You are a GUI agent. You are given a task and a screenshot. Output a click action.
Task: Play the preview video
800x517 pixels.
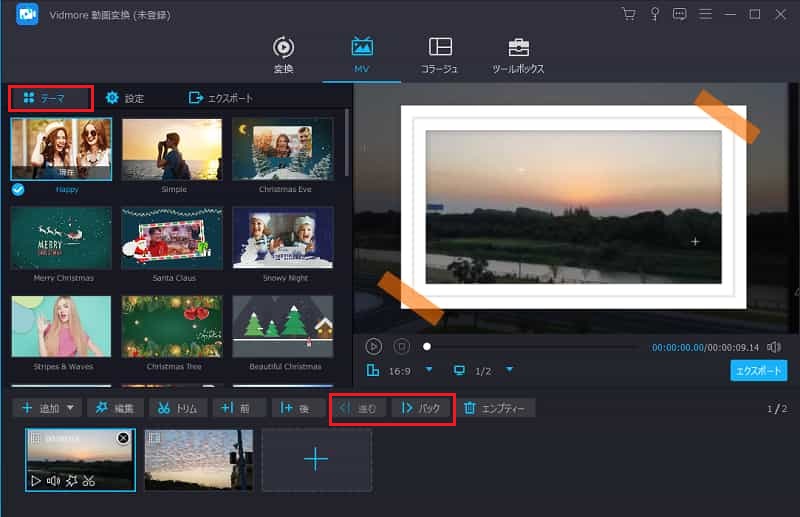click(373, 347)
